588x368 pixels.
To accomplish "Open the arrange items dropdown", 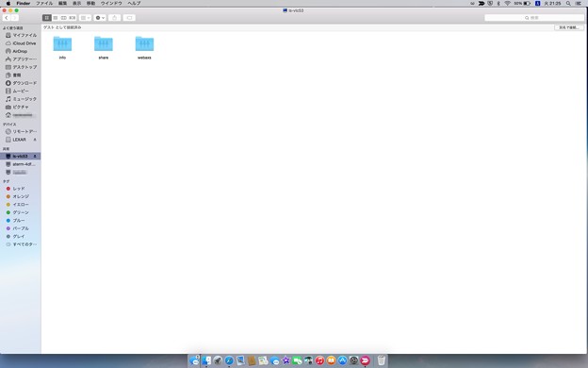I will pos(85,18).
